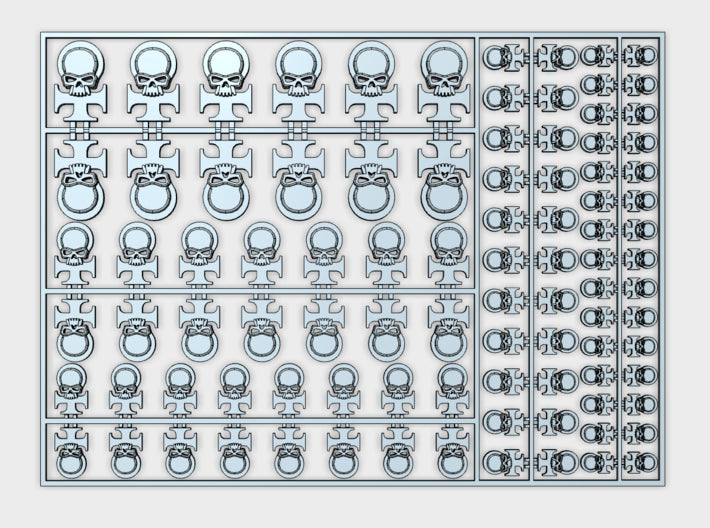The width and height of the screenshot is (710, 528).
Task: Select the last medium inverted skull in fourth row
Action: 446,330
